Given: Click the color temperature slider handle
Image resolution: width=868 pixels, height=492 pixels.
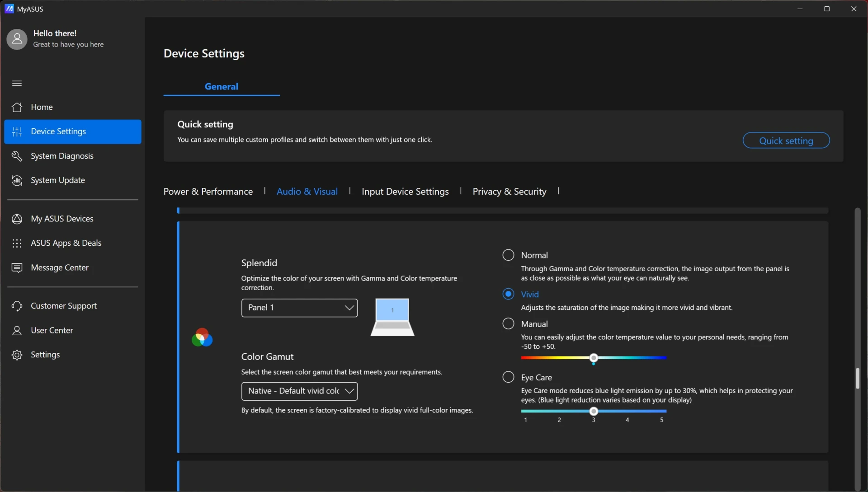Looking at the screenshot, I should (x=594, y=358).
